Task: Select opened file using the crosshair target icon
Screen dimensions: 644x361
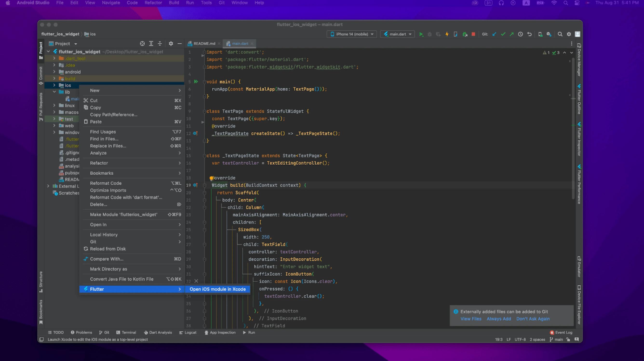Action: pos(142,44)
